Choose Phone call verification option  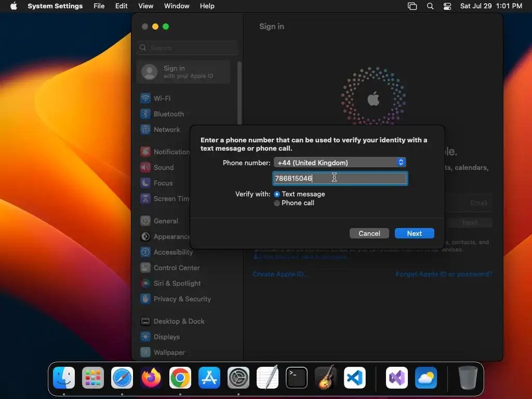point(277,203)
